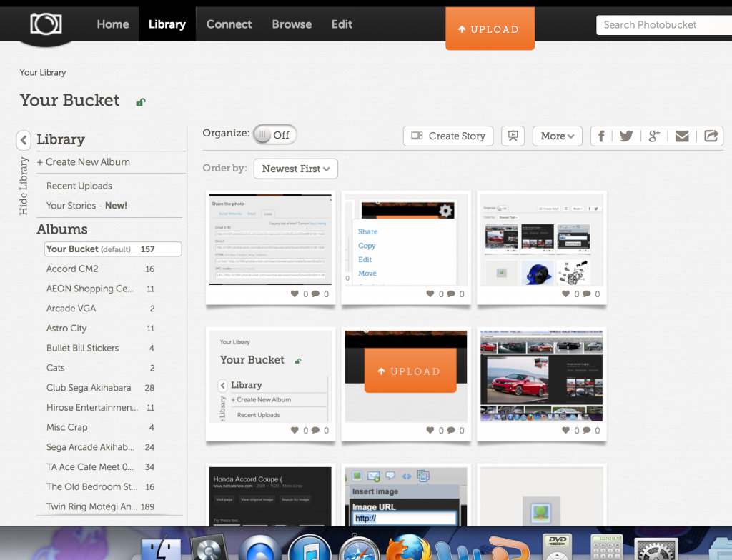
Task: Click comment bubble under 'Your Bucket' screenshot thumbnail
Action: coord(315,430)
